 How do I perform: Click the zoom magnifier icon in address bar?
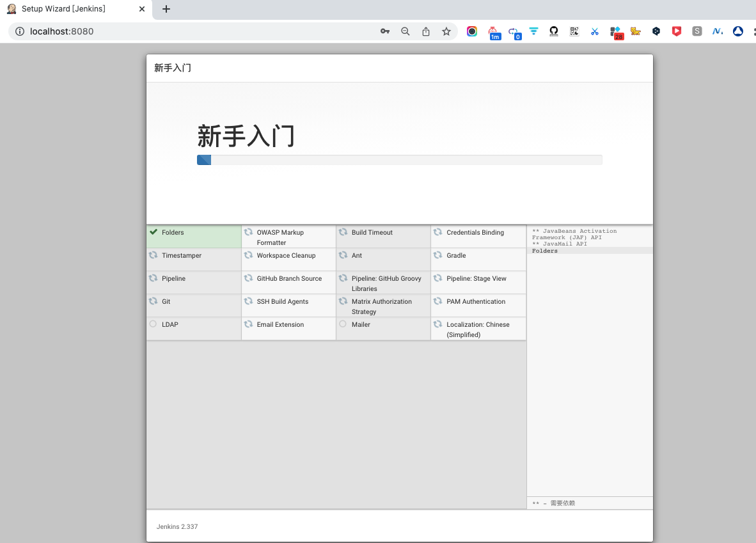click(406, 31)
